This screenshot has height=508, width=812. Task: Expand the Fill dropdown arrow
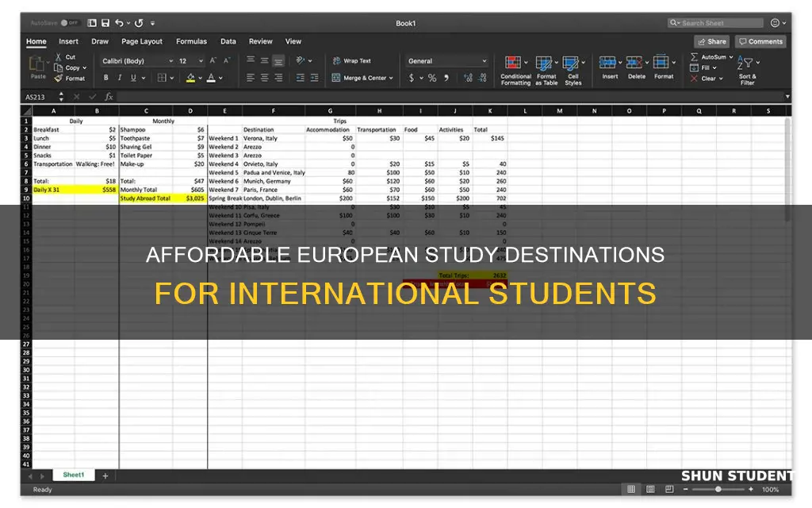pyautogui.click(x=714, y=68)
